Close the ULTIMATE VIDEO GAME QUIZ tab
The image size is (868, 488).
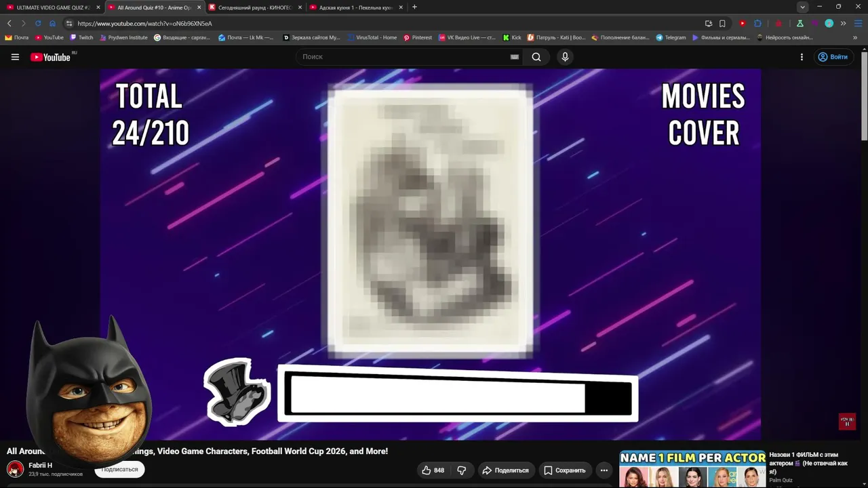98,7
